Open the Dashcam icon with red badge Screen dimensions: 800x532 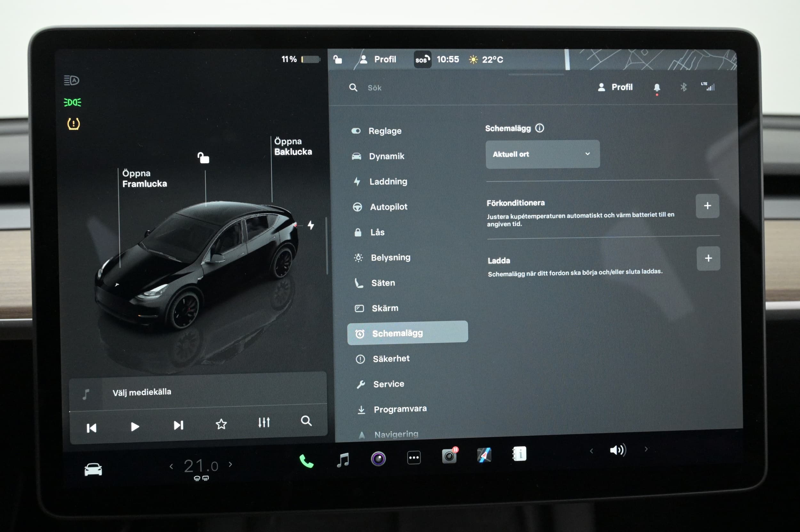pyautogui.click(x=449, y=456)
